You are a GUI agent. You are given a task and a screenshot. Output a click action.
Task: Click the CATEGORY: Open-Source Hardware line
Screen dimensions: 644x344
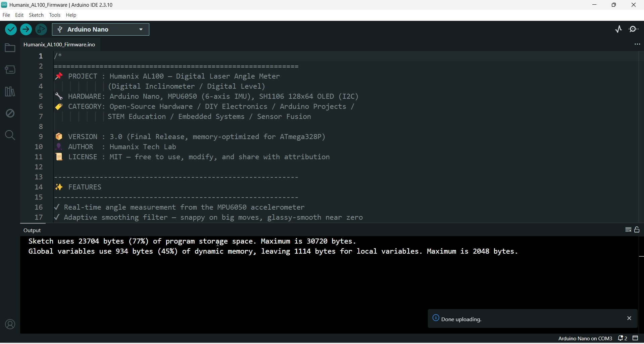point(205,107)
